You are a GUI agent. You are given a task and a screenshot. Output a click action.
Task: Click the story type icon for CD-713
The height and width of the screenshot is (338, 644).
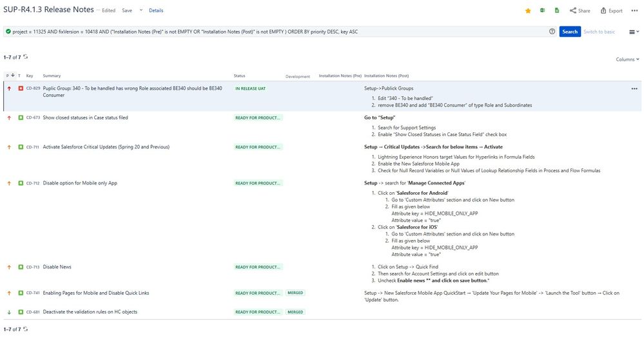point(21,267)
